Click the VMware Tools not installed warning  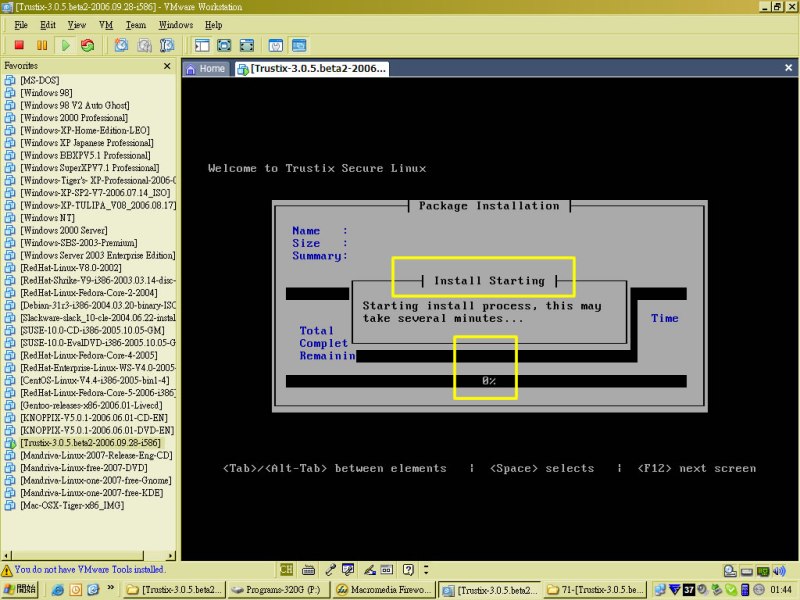pos(83,569)
